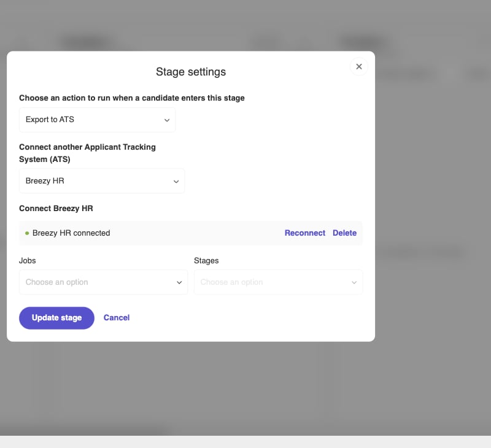Click the 'Choose an action to run' heading

point(132,98)
